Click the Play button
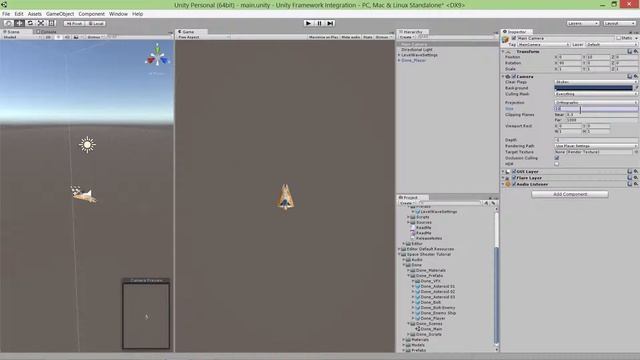The width and height of the screenshot is (640, 360). pos(309,23)
